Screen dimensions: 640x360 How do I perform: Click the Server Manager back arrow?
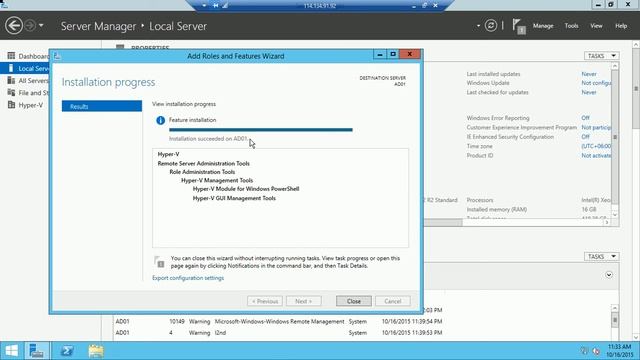click(14, 25)
